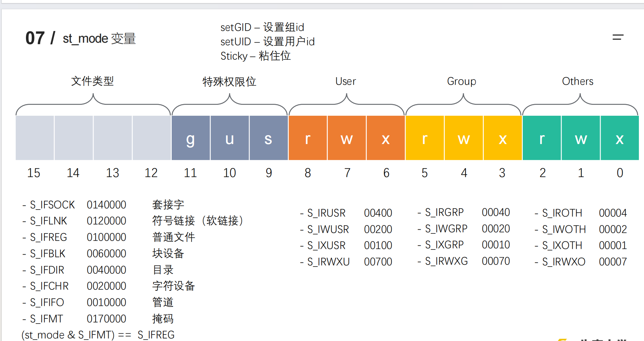The image size is (644, 341).
Task: Select the yellow Group 'r' box
Action: (425, 138)
